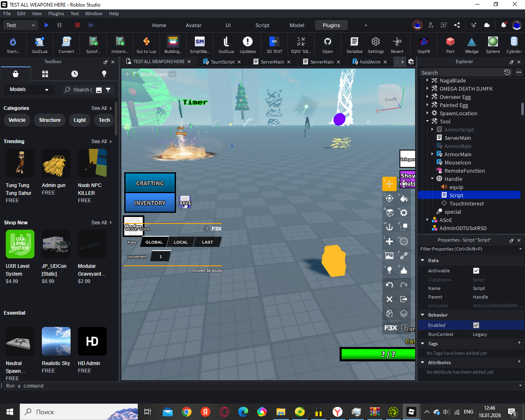This screenshot has height=420, width=525.
Task: Switch to the Home ribbon tab
Action: point(159,25)
